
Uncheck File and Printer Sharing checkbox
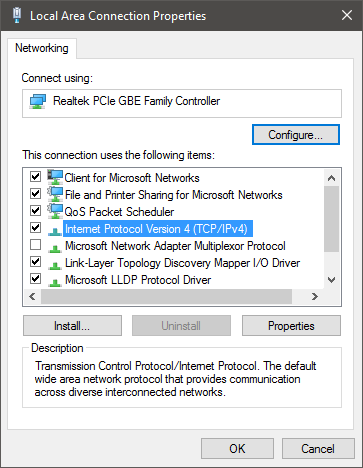35,193
